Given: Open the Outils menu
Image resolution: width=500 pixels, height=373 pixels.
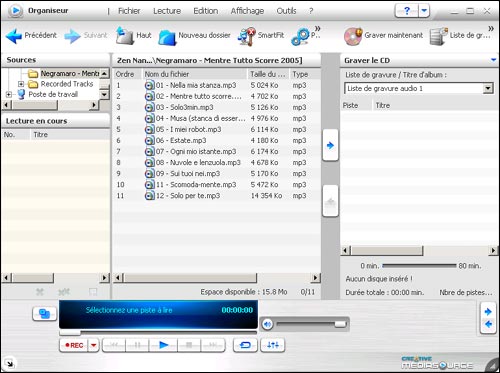Looking at the screenshot, I should [x=286, y=11].
